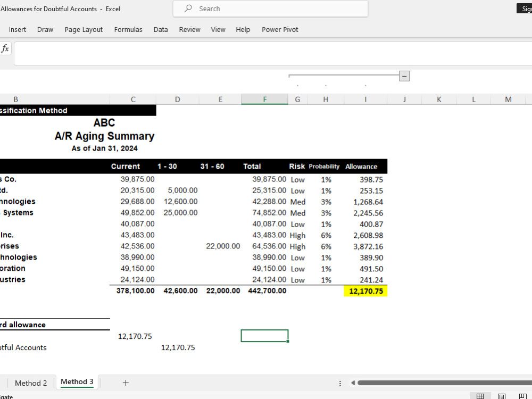
Task: Switch to Page Break Preview icon
Action: point(523,396)
